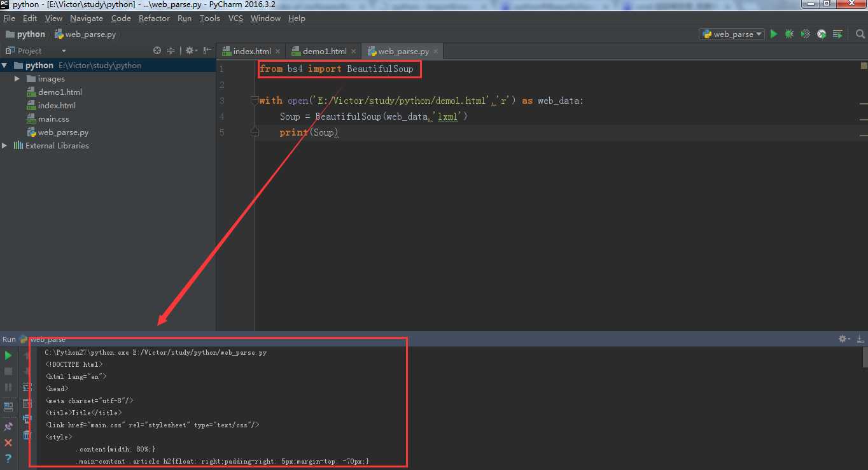The height and width of the screenshot is (470, 868).
Task: Click python breadcrumb in navigation bar
Action: [25, 34]
